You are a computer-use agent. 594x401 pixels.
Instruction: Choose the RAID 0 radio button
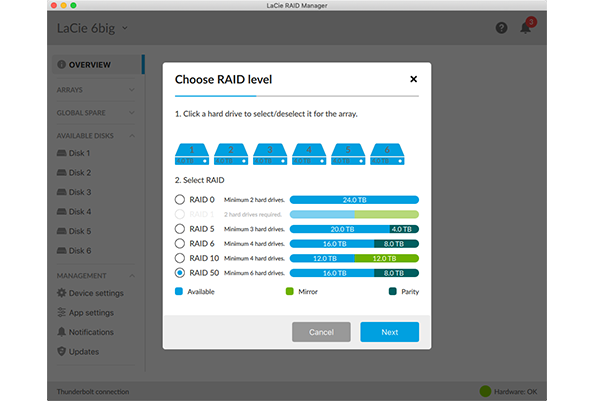point(180,200)
